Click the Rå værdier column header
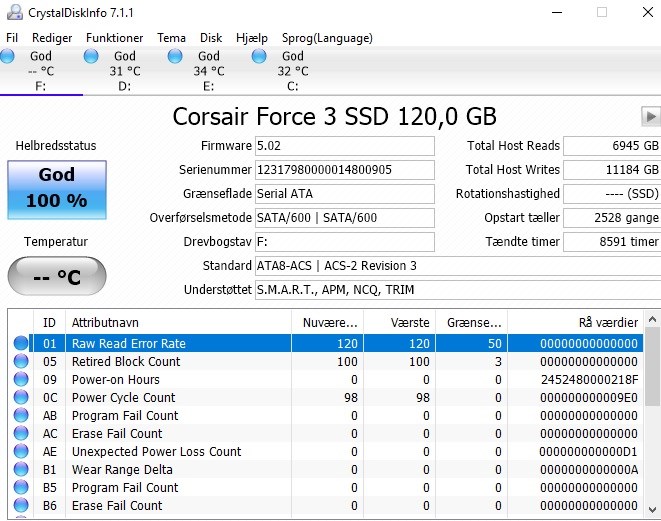 click(575, 322)
